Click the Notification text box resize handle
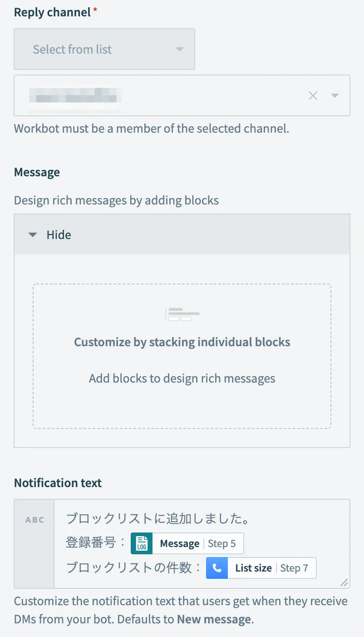Viewport: 364px width, 637px height. coord(344,582)
